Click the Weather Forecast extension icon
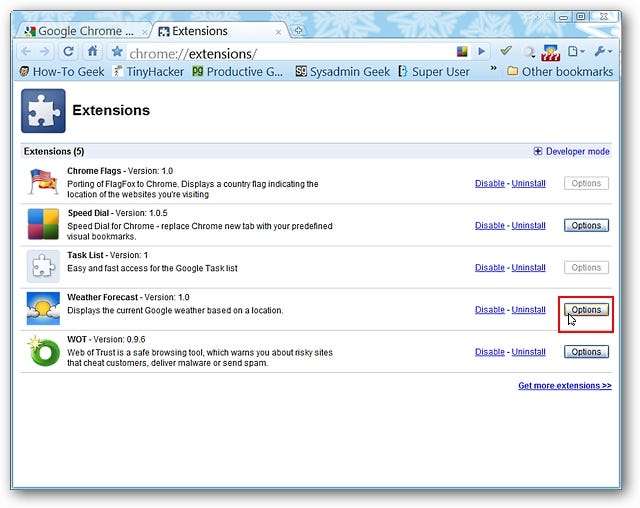The width and height of the screenshot is (640, 508). (43, 308)
